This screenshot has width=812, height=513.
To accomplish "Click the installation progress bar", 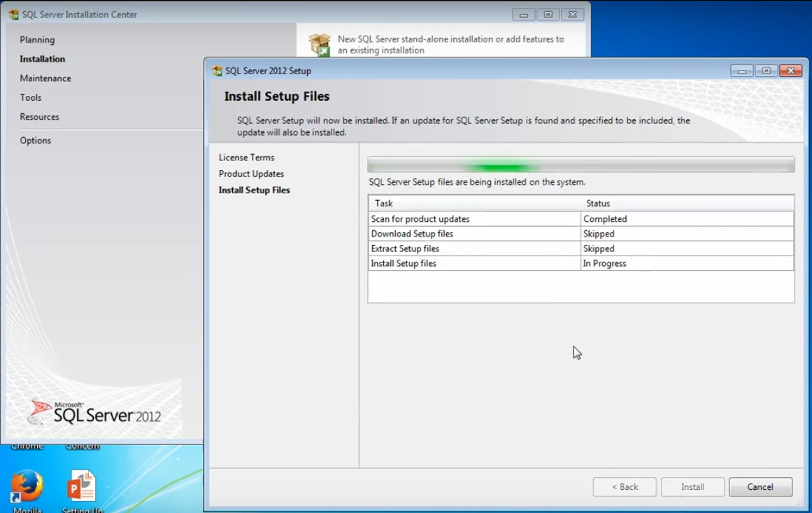I will pyautogui.click(x=580, y=165).
